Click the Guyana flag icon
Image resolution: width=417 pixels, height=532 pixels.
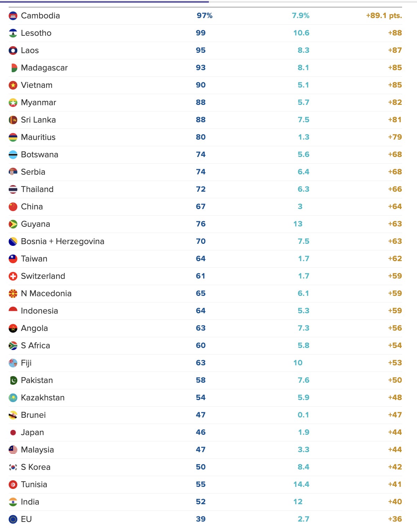pyautogui.click(x=13, y=224)
